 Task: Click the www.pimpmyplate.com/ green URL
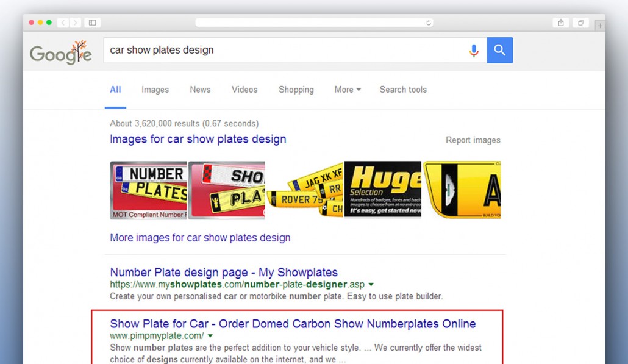coord(157,335)
